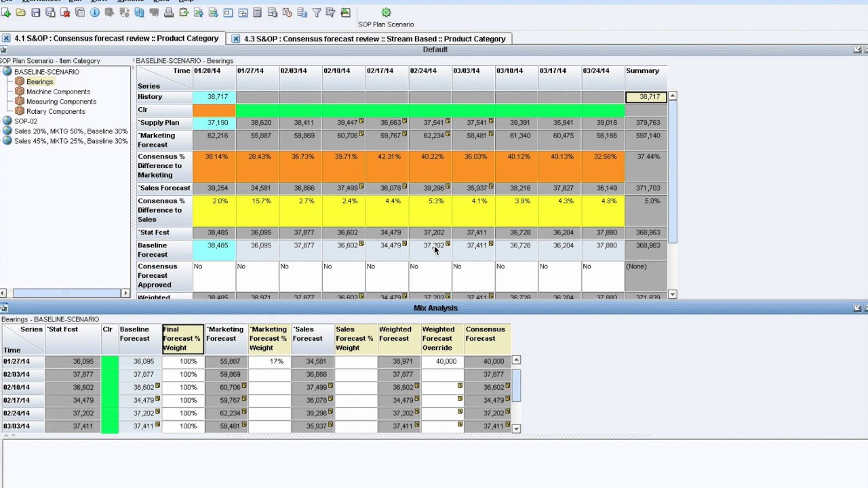868x488 pixels.
Task: Click the Consensus % Difference to Sales row header
Action: click(x=163, y=210)
